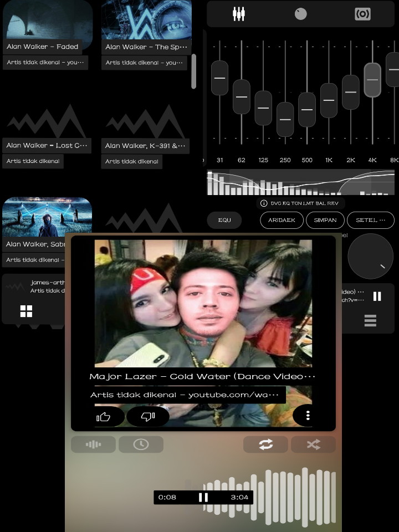
Task: Adjust the 500 Hz equalizer slider
Action: click(x=307, y=110)
